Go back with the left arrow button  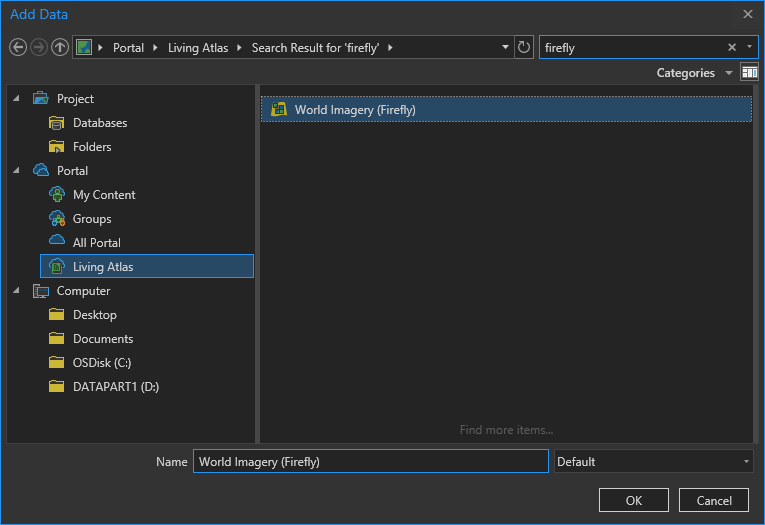point(18,47)
